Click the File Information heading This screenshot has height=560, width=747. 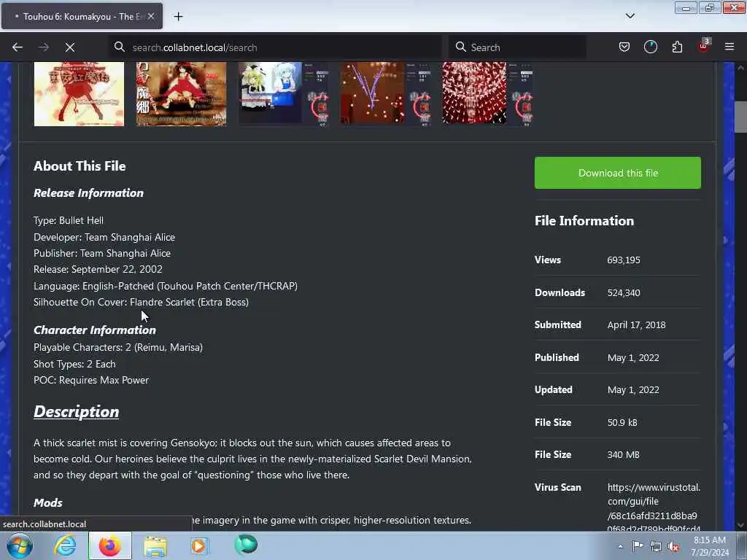click(x=584, y=221)
